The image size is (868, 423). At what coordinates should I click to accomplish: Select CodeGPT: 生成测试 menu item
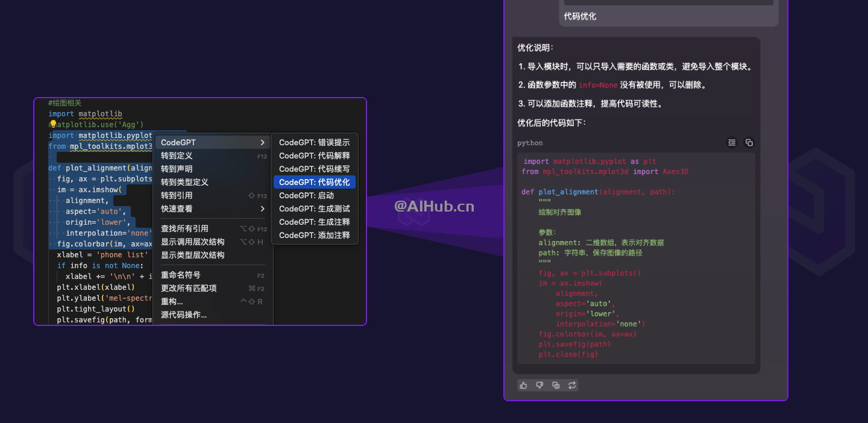pyautogui.click(x=315, y=208)
